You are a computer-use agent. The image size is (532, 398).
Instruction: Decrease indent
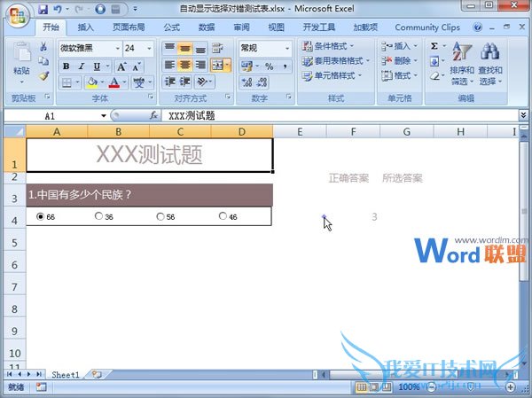(169, 82)
